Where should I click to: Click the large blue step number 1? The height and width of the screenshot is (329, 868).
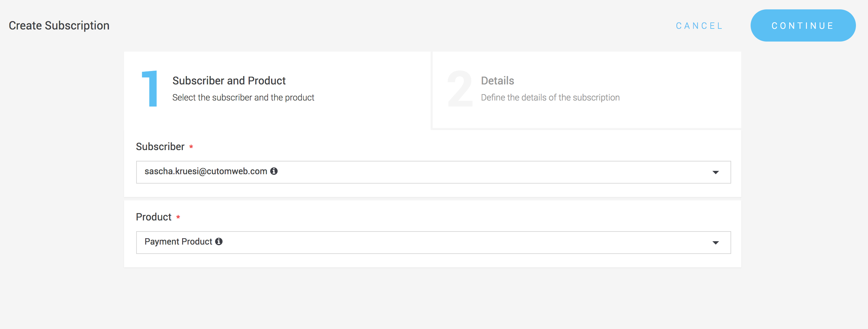point(150,88)
